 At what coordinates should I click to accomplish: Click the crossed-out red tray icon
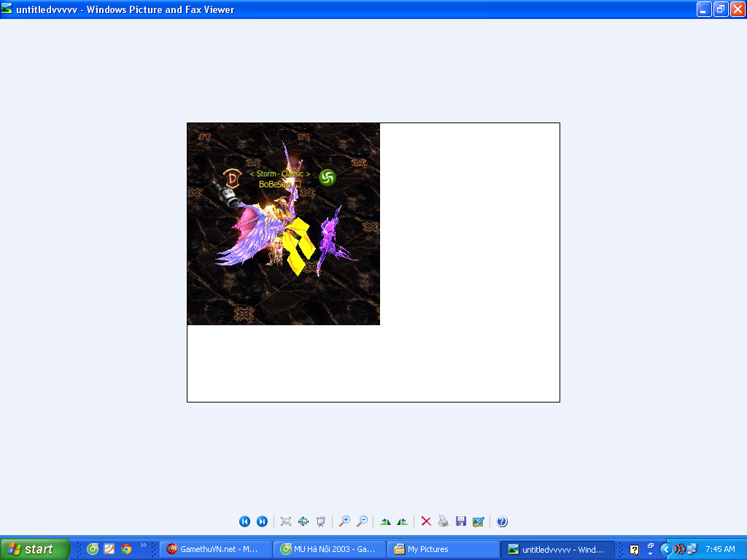click(x=680, y=550)
